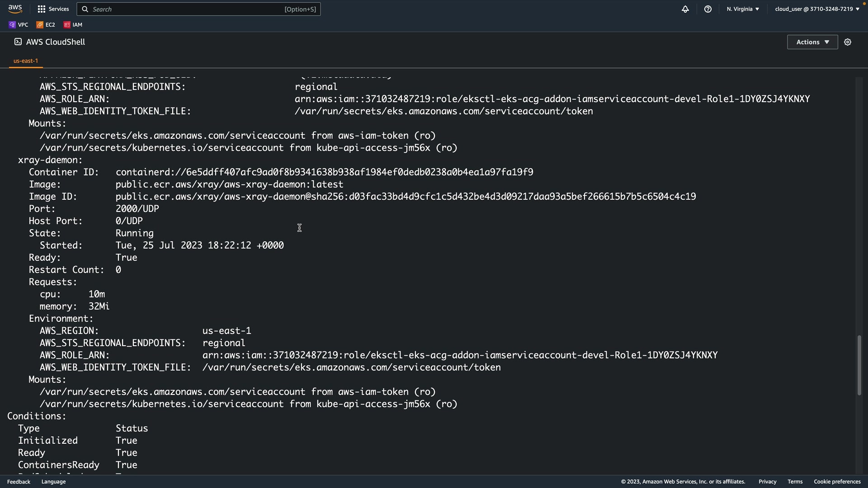Open the Language selector in footer

(x=53, y=482)
